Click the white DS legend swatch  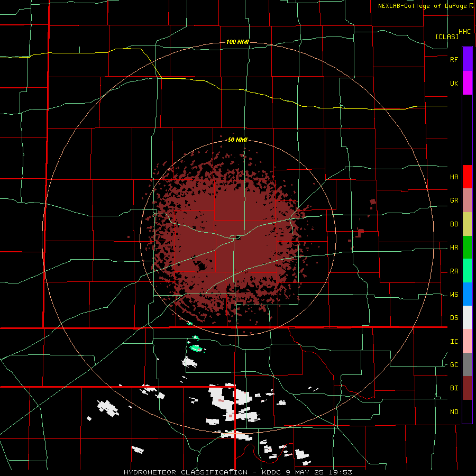pos(467,317)
